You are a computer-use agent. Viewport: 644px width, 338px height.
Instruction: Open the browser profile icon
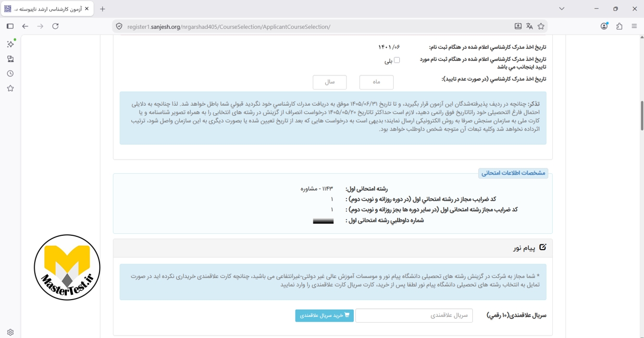pyautogui.click(x=605, y=26)
